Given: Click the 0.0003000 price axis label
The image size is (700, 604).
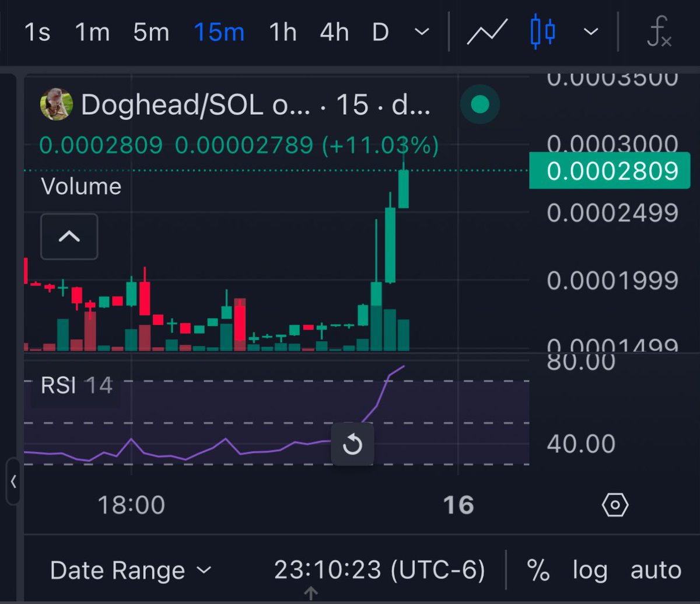Looking at the screenshot, I should click(x=612, y=144).
